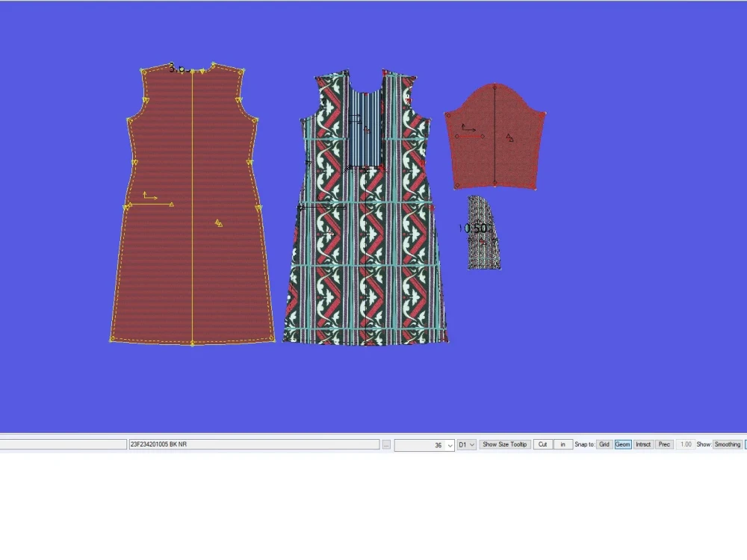
Task: Switch measurement units using the 'in' button
Action: [563, 444]
